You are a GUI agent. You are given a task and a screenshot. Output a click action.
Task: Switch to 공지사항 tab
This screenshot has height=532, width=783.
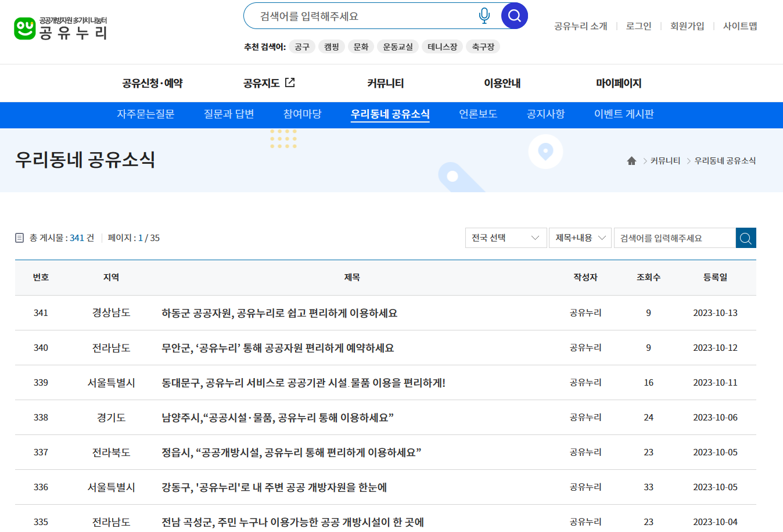pos(545,114)
